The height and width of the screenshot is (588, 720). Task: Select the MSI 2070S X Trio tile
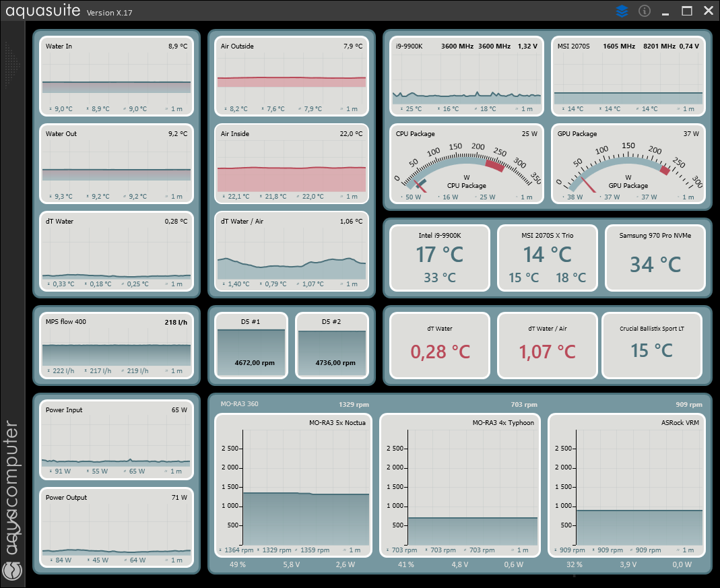(x=548, y=258)
